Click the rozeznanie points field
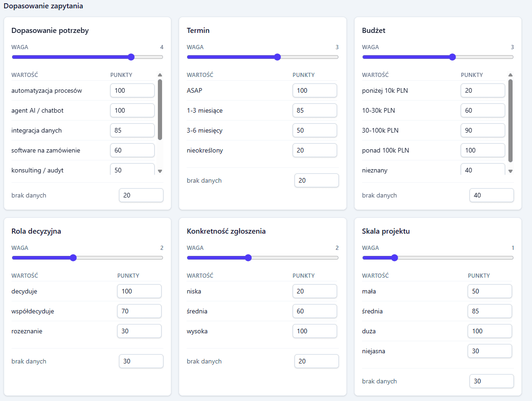The height and width of the screenshot is (401, 532). [139, 331]
